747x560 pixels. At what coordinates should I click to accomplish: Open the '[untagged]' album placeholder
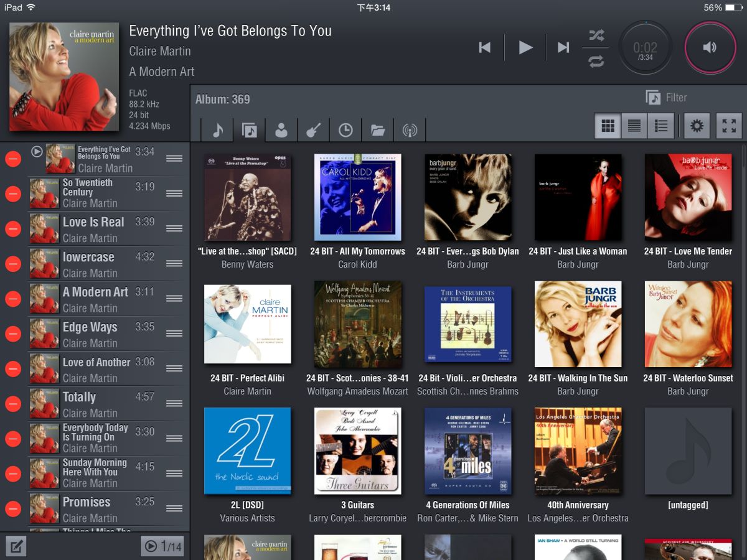(688, 451)
